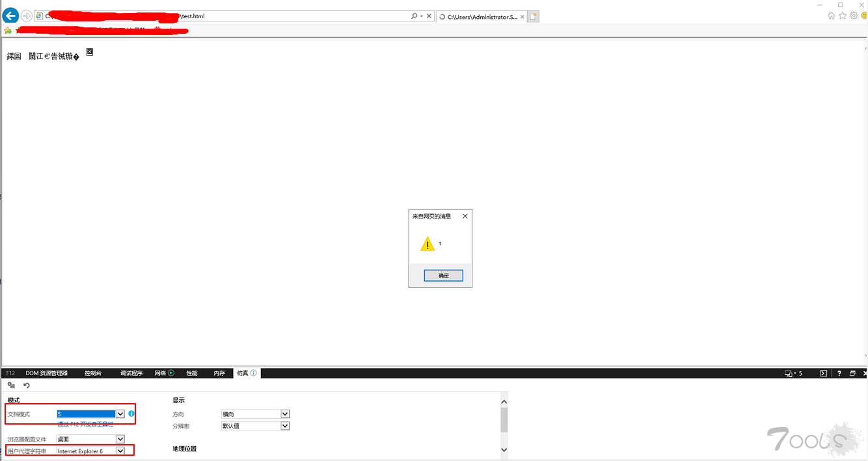Open the document mode device dropdown in F12 bar
This screenshot has width=868, height=461.
pyautogui.click(x=793, y=373)
